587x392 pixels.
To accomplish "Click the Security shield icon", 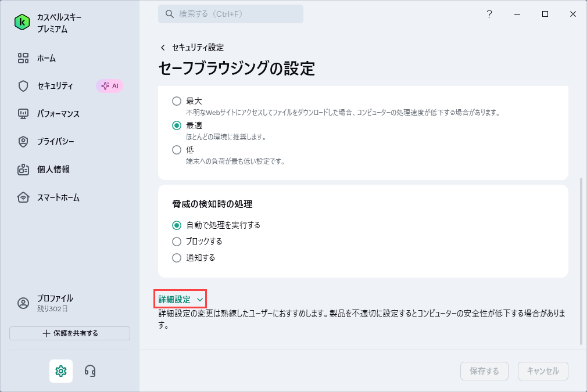I will click(23, 86).
